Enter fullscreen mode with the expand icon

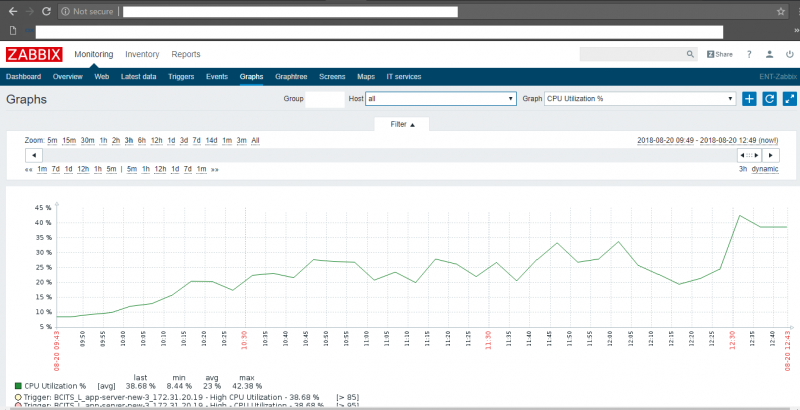coord(790,99)
